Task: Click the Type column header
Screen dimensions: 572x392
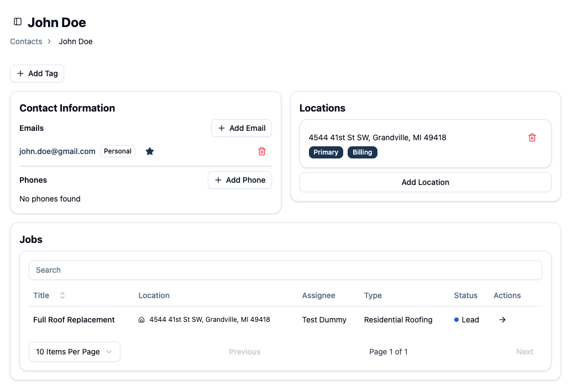Action: tap(373, 295)
